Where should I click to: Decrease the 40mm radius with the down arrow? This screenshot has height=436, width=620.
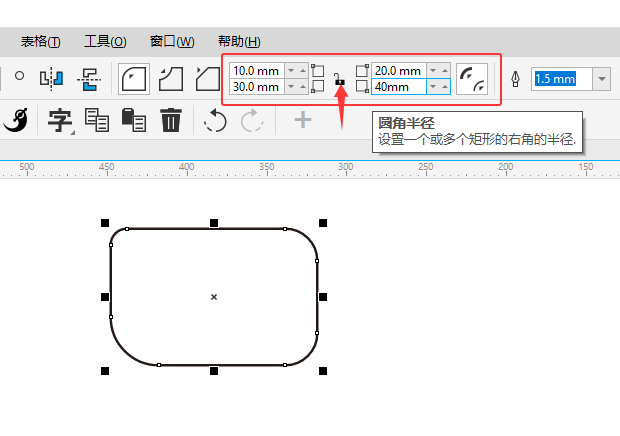(433, 87)
